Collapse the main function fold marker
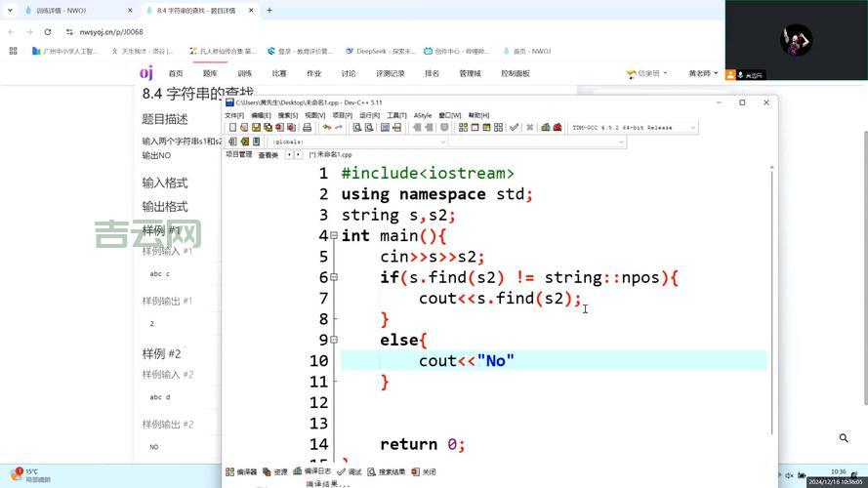This screenshot has height=488, width=868. click(333, 236)
